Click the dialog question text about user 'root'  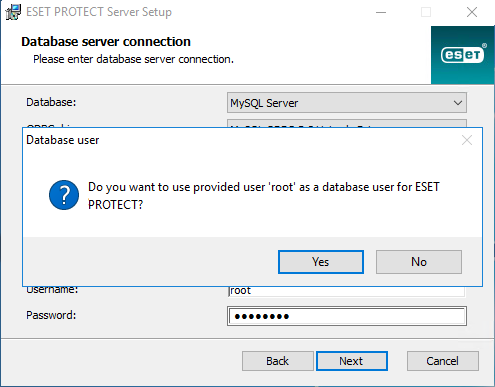(264, 196)
